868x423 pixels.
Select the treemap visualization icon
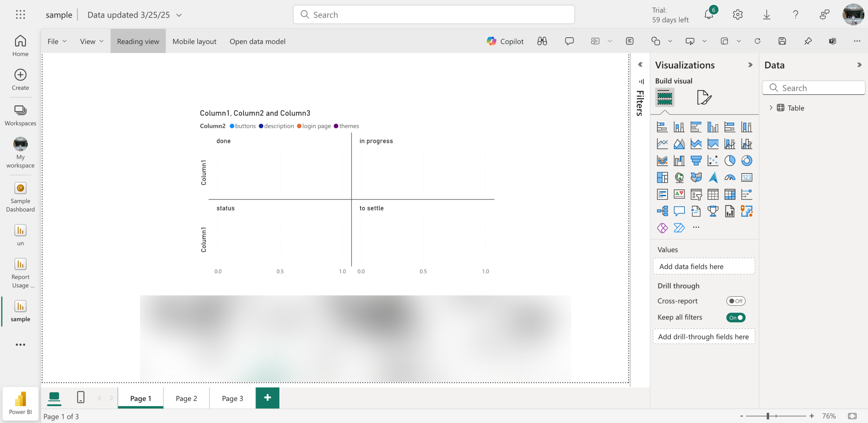click(662, 177)
